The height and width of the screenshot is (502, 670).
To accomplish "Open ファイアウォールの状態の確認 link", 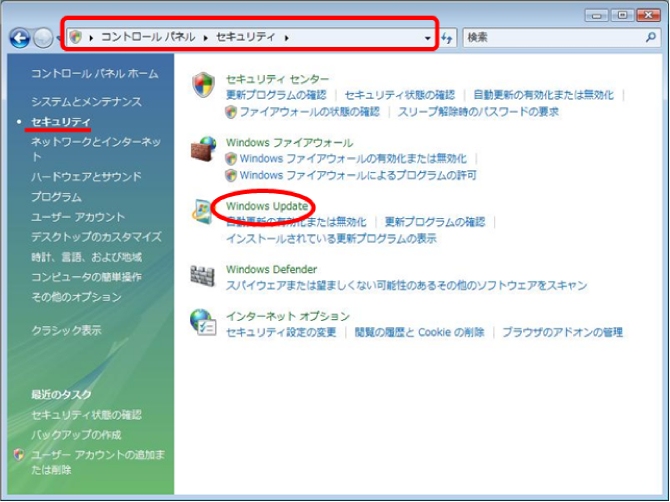I will [309, 112].
